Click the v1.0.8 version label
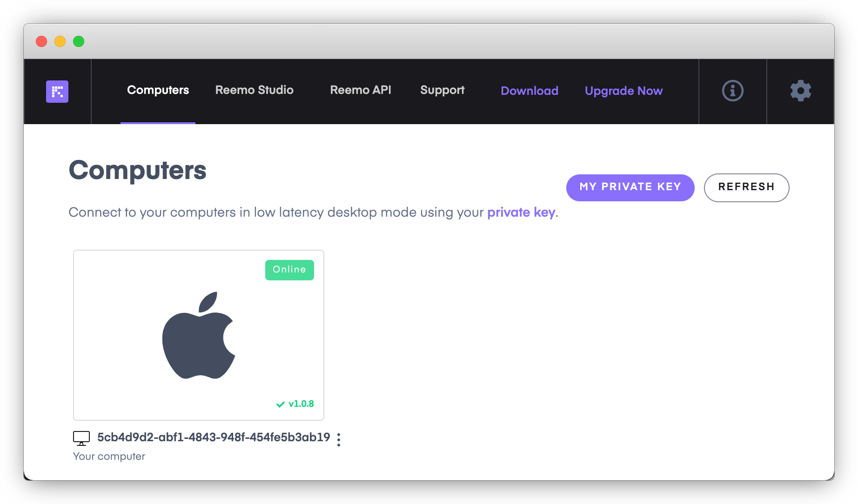This screenshot has height=504, width=858. 301,404
